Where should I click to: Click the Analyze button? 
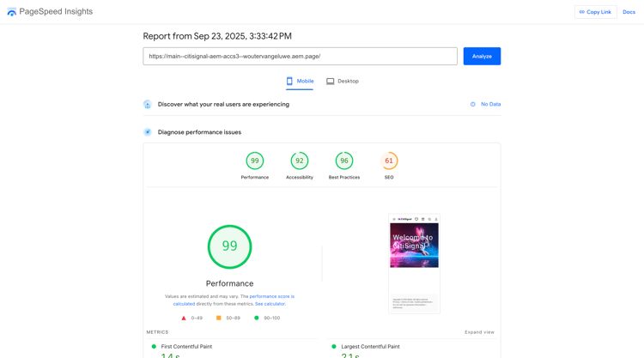[482, 57]
